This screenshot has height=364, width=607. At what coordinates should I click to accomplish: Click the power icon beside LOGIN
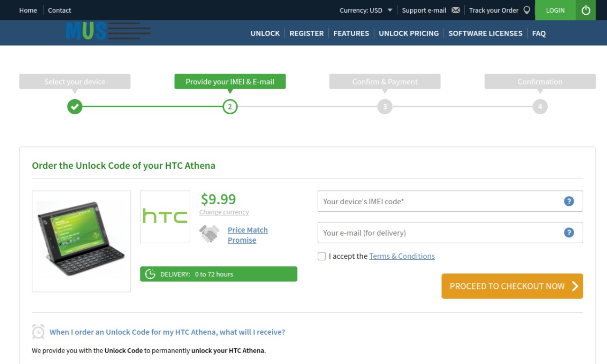[x=586, y=10]
